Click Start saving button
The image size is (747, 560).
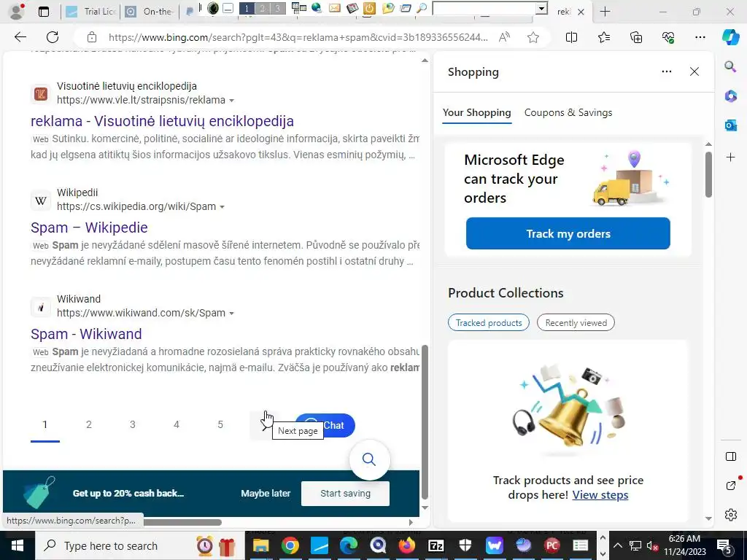tap(345, 494)
